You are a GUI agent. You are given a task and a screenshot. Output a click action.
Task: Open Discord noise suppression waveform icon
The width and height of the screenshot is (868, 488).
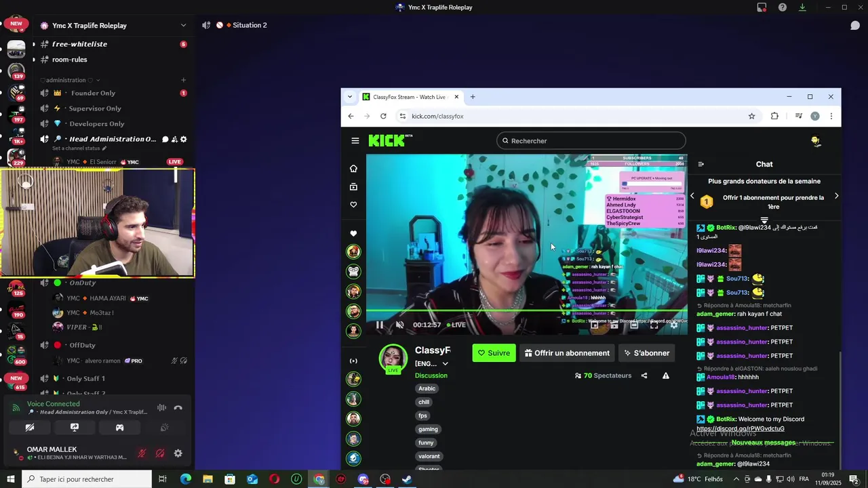(x=161, y=408)
